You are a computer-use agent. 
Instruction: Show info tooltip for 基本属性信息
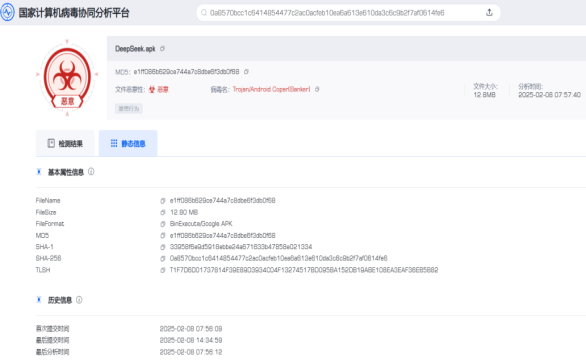pos(91,172)
